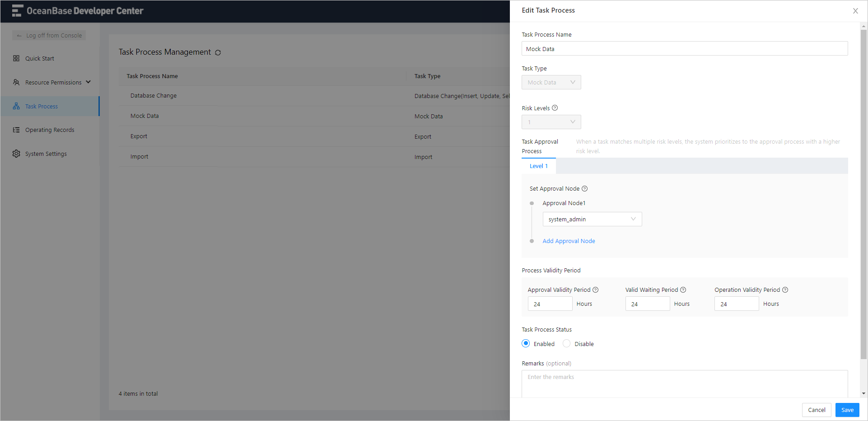This screenshot has height=421, width=868.
Task: Close the Edit Task Process panel
Action: [855, 11]
